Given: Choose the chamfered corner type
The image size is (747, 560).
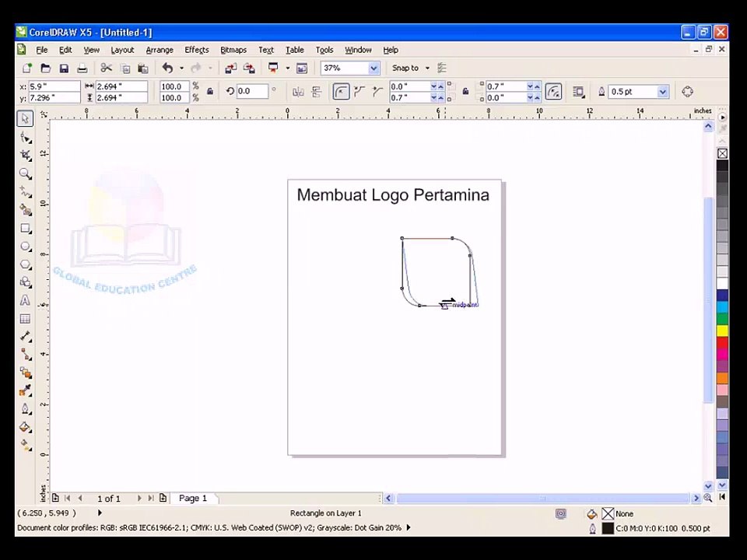Looking at the screenshot, I should point(377,92).
